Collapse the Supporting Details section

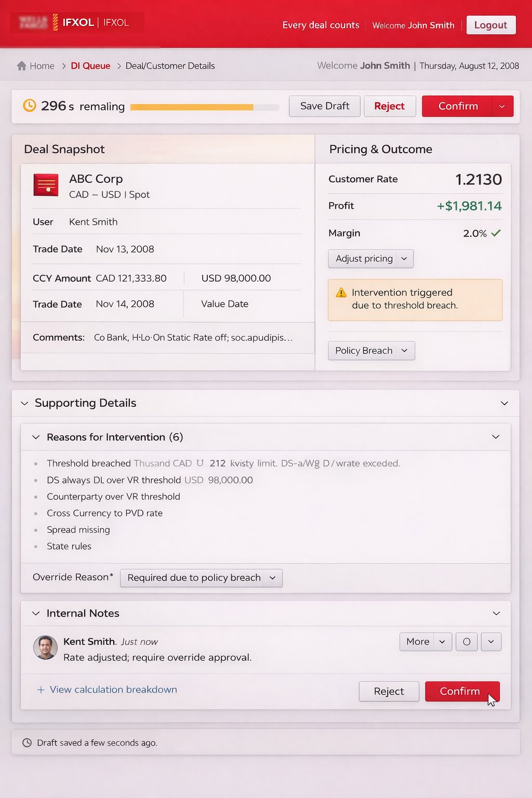[x=24, y=404]
